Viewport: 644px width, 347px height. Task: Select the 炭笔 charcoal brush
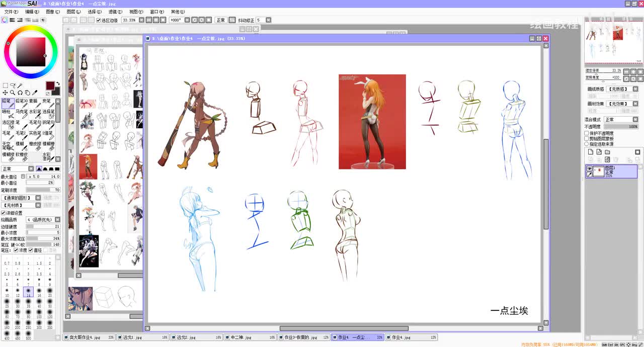tap(49, 104)
